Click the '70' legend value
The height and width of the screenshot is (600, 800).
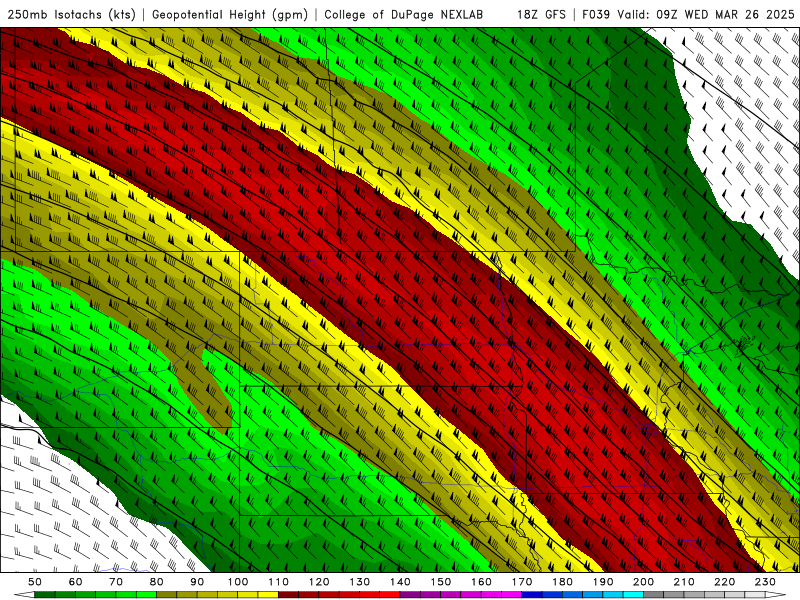116,582
